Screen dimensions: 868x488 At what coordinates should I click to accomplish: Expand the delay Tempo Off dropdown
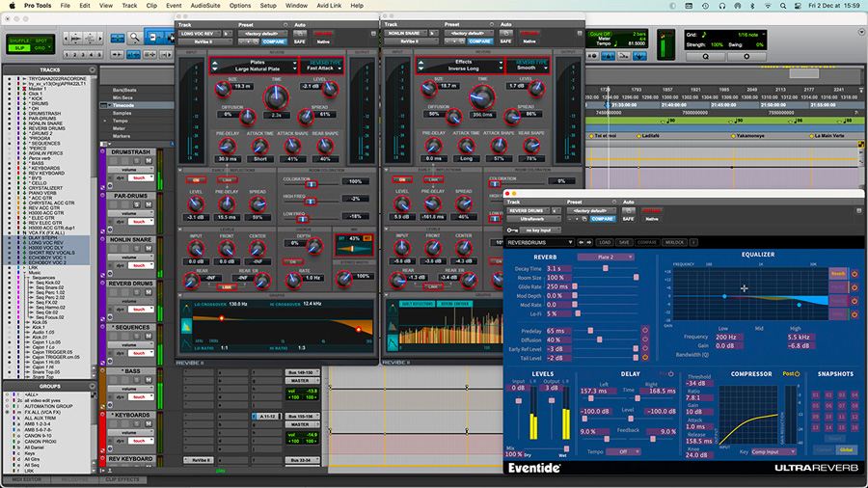pyautogui.click(x=623, y=451)
